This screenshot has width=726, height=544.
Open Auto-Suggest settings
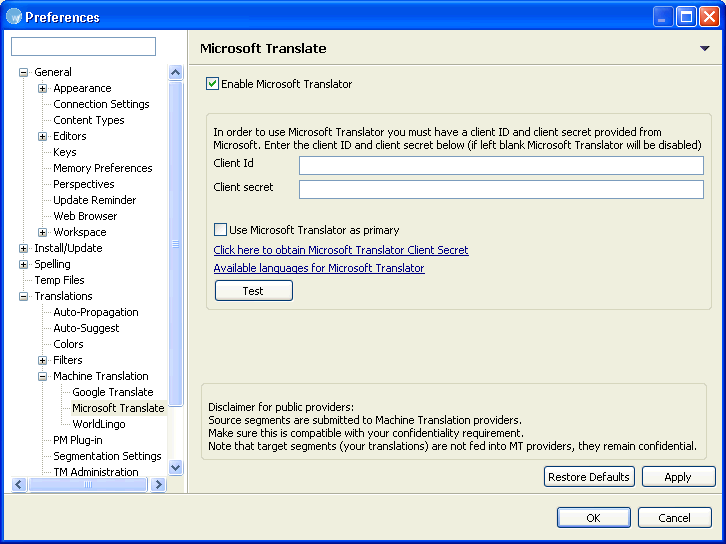pos(86,328)
